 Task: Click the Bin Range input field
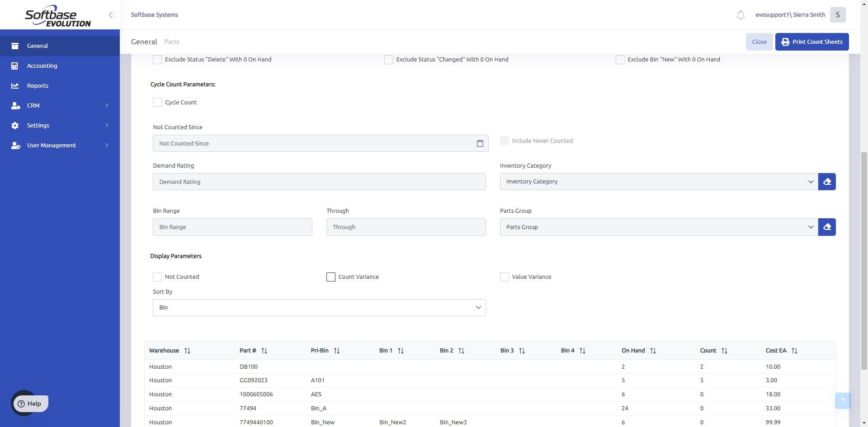pyautogui.click(x=232, y=227)
